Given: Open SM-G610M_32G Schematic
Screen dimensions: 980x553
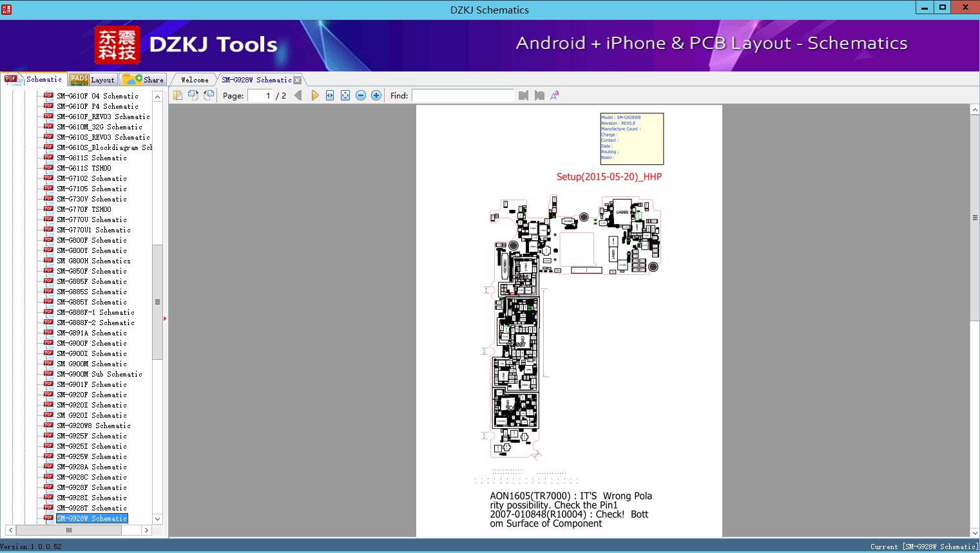Looking at the screenshot, I should [x=99, y=127].
